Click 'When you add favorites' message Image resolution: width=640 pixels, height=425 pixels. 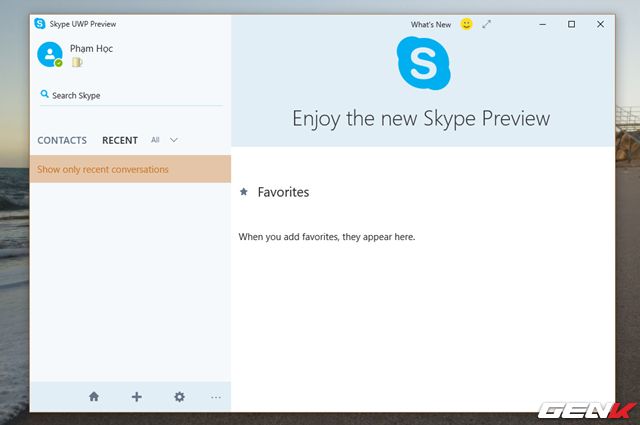point(327,237)
